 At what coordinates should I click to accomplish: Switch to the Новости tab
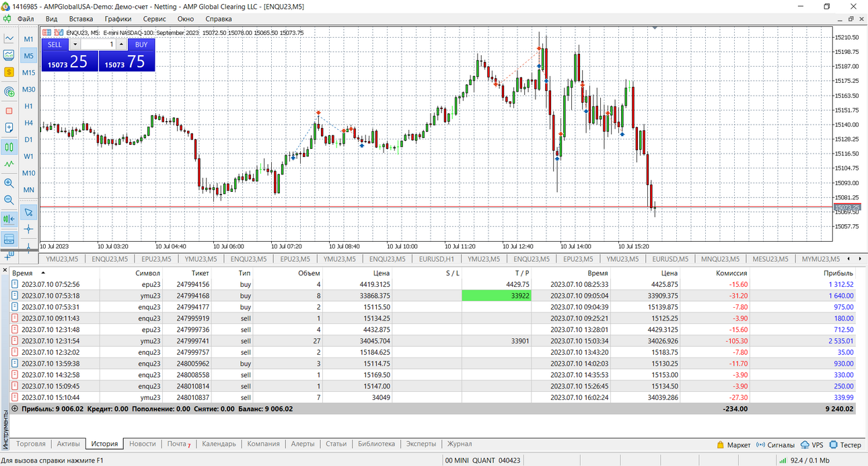coord(143,444)
